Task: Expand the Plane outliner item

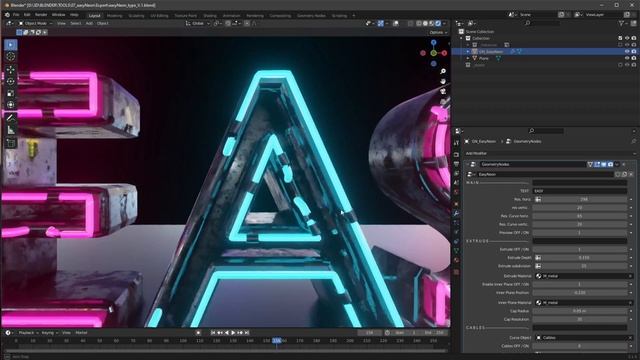Action: pyautogui.click(x=468, y=58)
